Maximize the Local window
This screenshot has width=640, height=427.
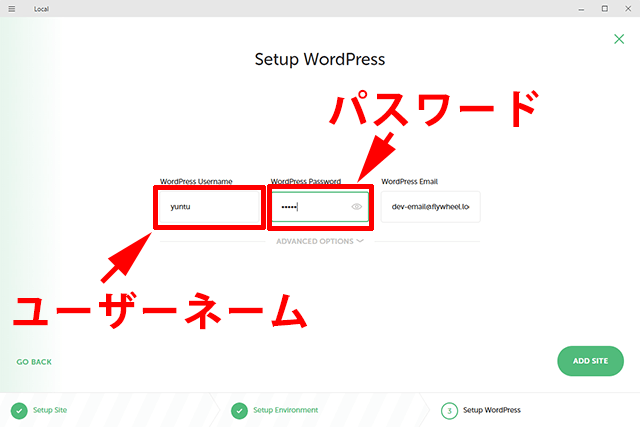[x=604, y=9]
